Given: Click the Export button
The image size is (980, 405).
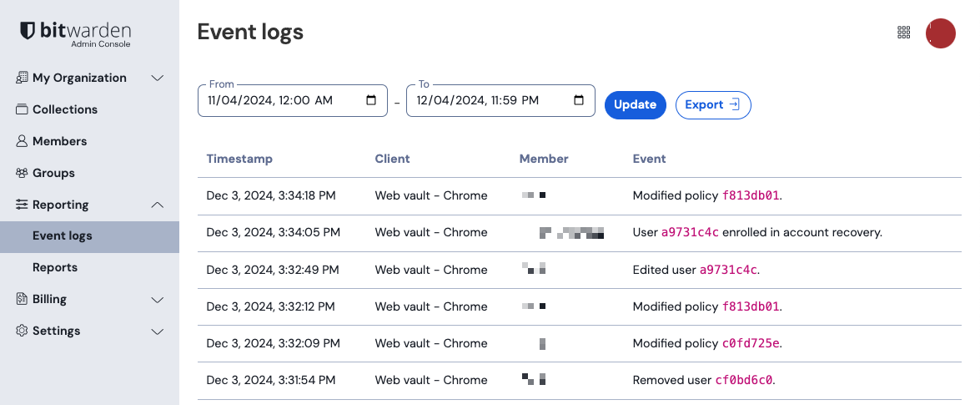Looking at the screenshot, I should [x=712, y=104].
